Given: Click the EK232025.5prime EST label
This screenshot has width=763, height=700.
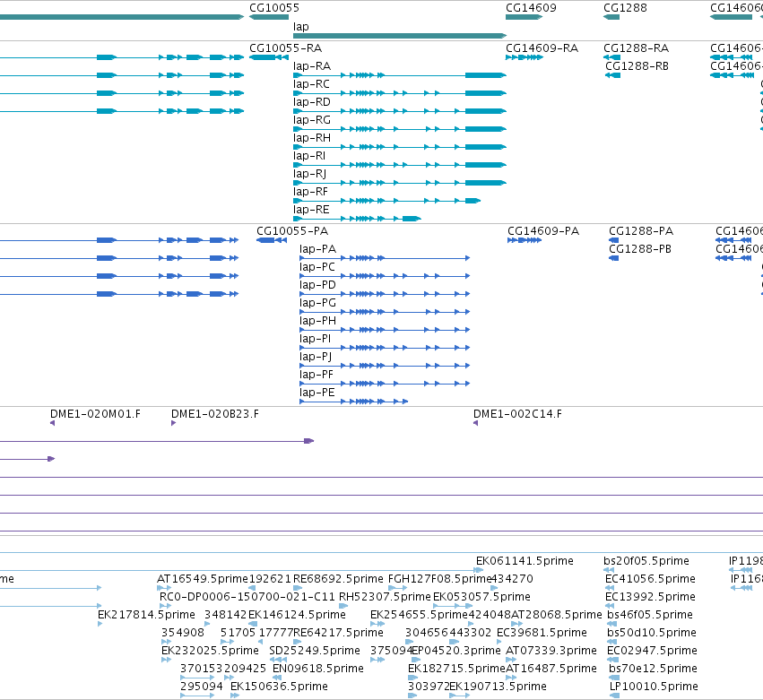Looking at the screenshot, I should (x=210, y=651).
